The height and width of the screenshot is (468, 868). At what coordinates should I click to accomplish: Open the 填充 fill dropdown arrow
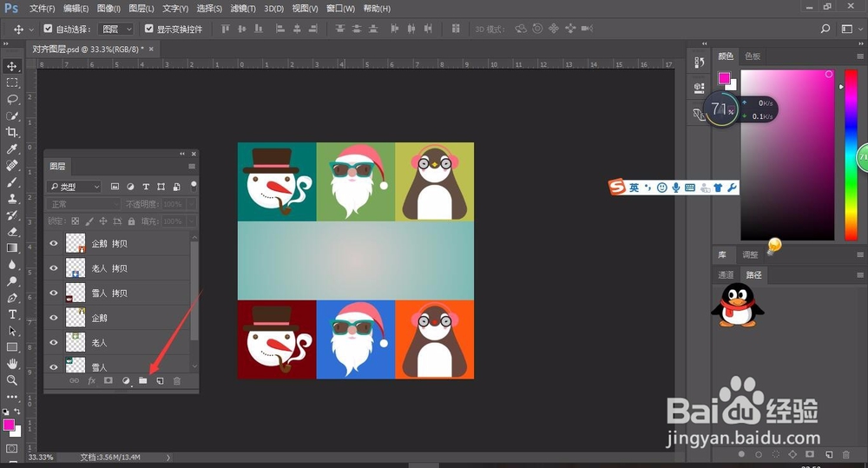point(192,221)
